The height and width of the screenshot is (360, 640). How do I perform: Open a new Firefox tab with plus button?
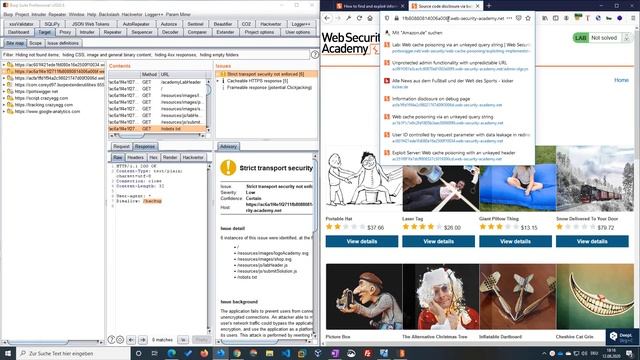pyautogui.click(x=489, y=6)
